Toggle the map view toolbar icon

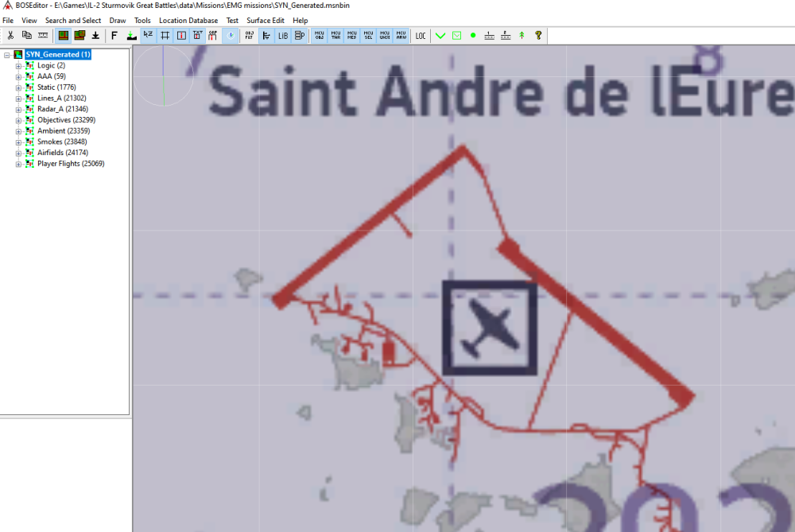coord(64,36)
